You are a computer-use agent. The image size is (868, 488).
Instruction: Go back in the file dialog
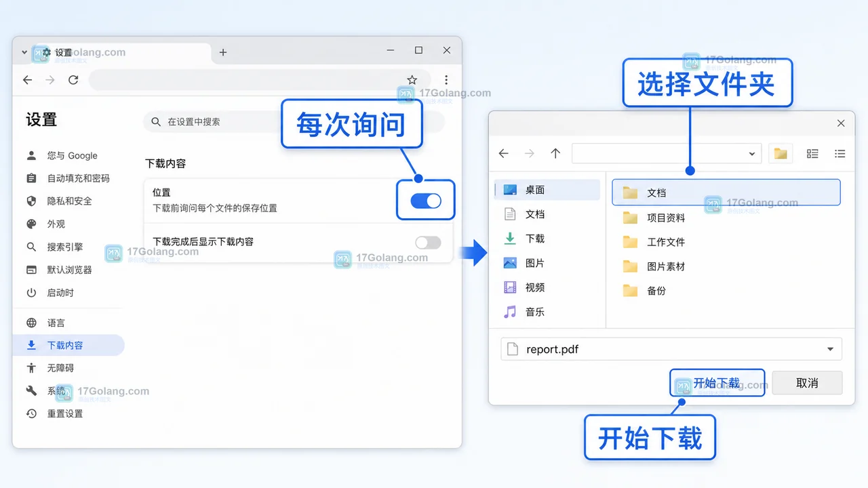click(x=503, y=154)
